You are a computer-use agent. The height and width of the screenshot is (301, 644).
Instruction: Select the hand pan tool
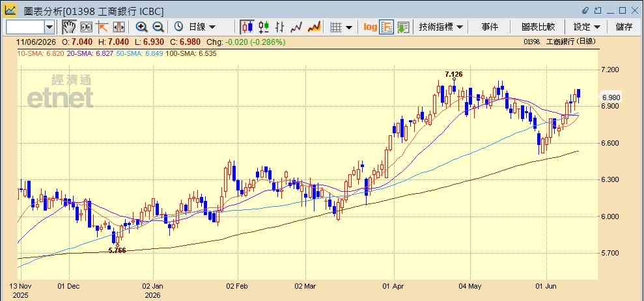point(70,27)
